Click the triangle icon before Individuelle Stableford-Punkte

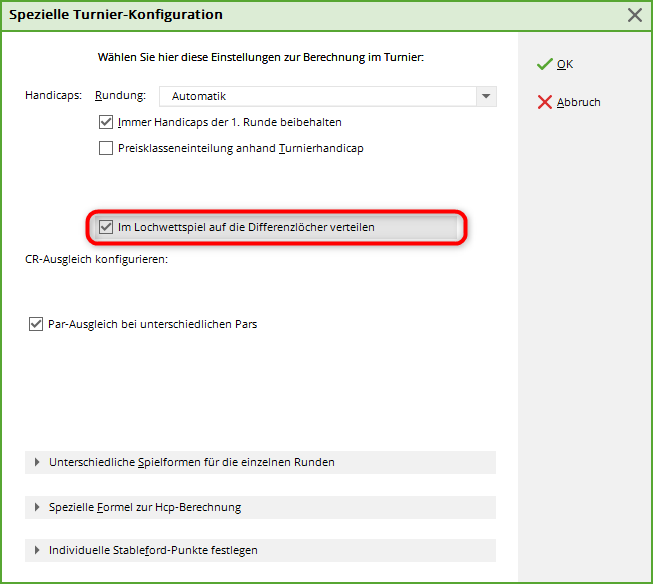point(38,551)
